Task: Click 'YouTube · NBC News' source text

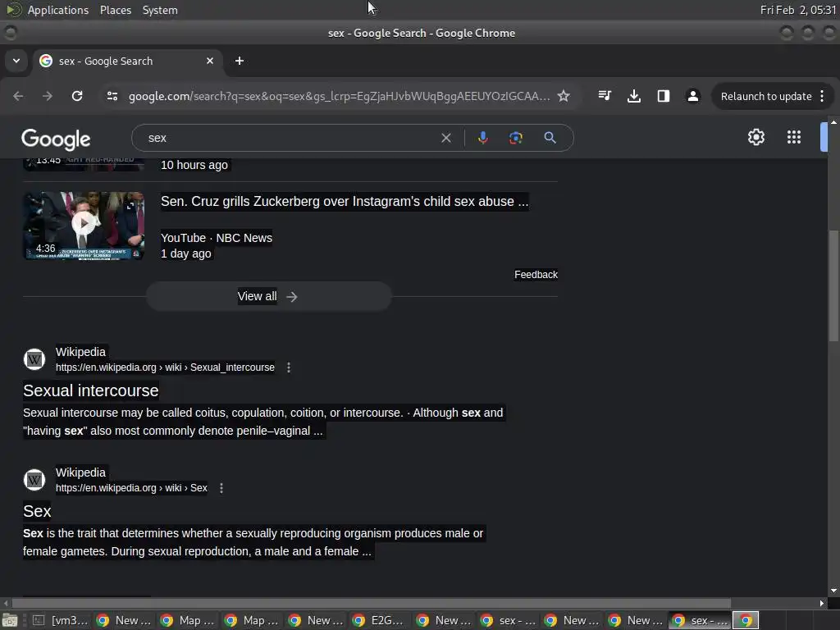Action: (x=217, y=238)
